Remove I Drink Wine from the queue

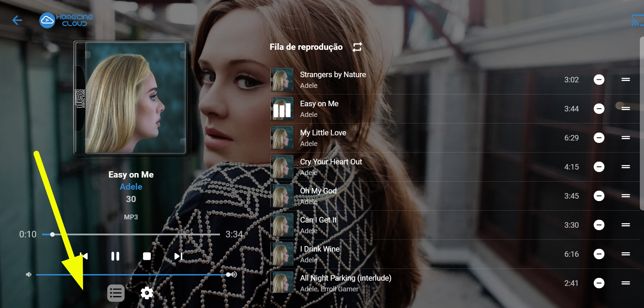(x=599, y=254)
